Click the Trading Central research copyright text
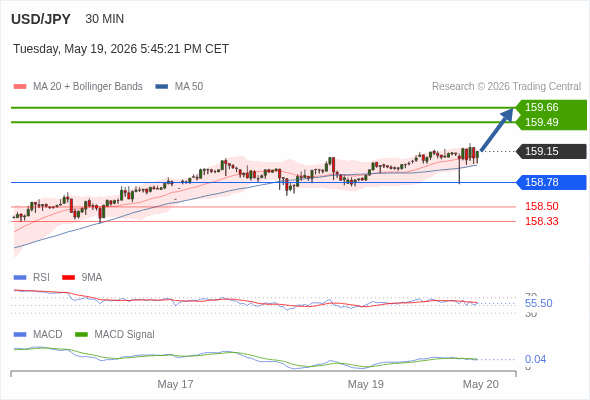This screenshot has height=400, width=590. tap(506, 87)
